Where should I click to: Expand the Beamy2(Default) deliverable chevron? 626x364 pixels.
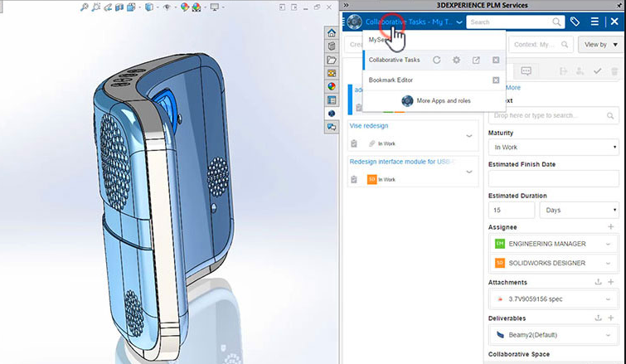[608, 335]
